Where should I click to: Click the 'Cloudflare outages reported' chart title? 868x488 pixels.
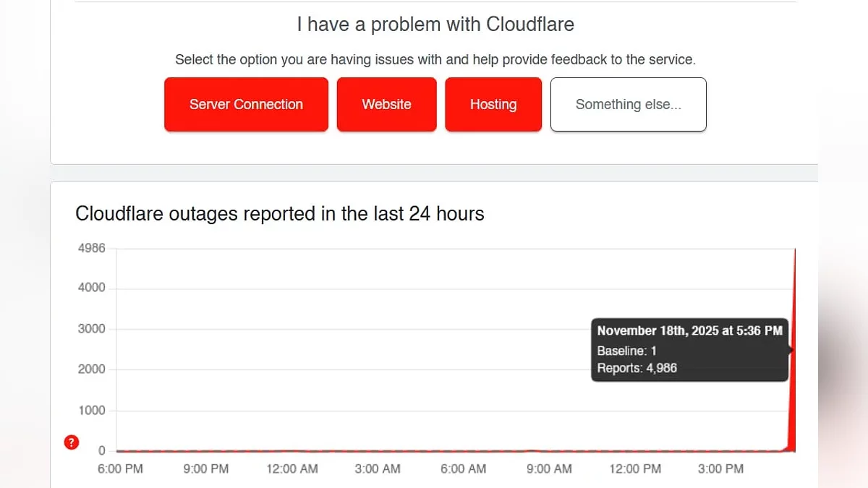tap(279, 214)
